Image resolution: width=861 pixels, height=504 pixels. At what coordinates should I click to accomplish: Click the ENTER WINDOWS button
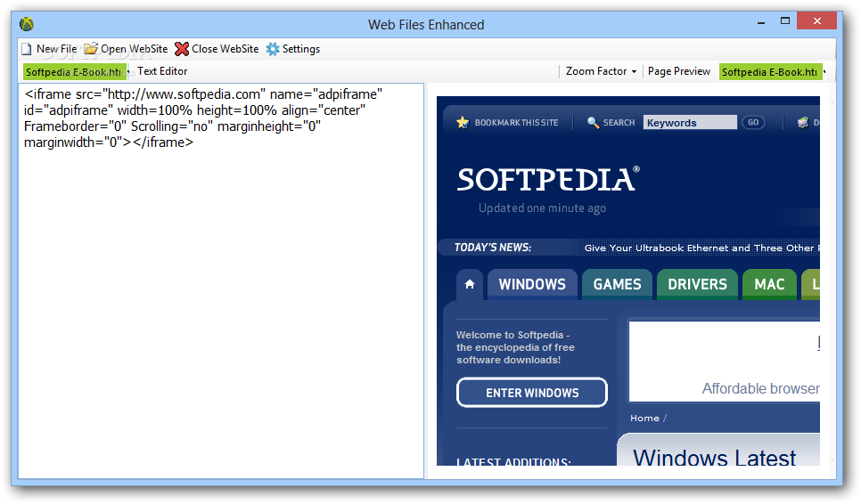tap(531, 393)
